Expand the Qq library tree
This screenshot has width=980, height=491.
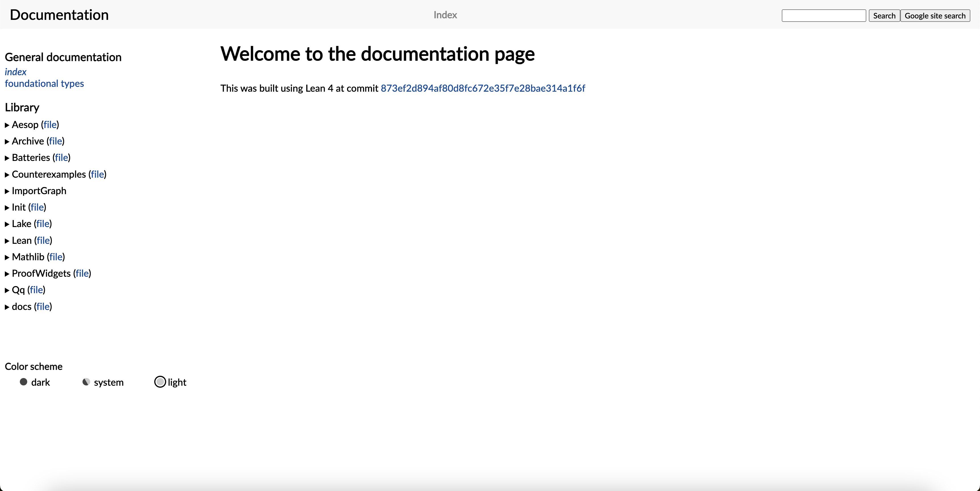pos(7,290)
